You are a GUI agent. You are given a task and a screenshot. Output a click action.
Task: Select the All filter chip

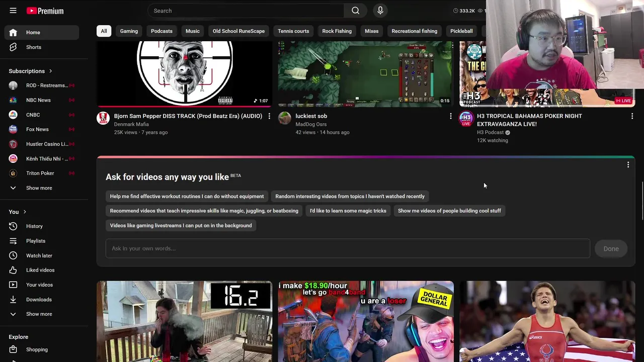click(104, 31)
